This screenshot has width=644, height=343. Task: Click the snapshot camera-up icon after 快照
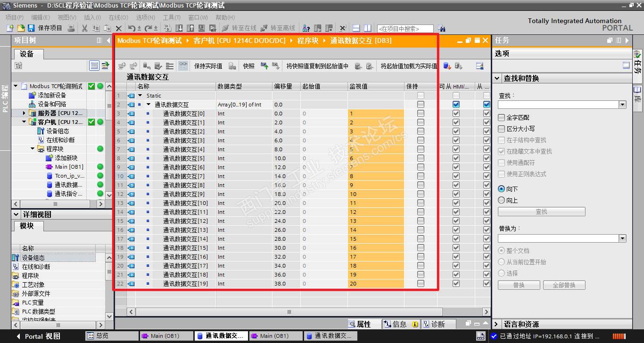264,66
